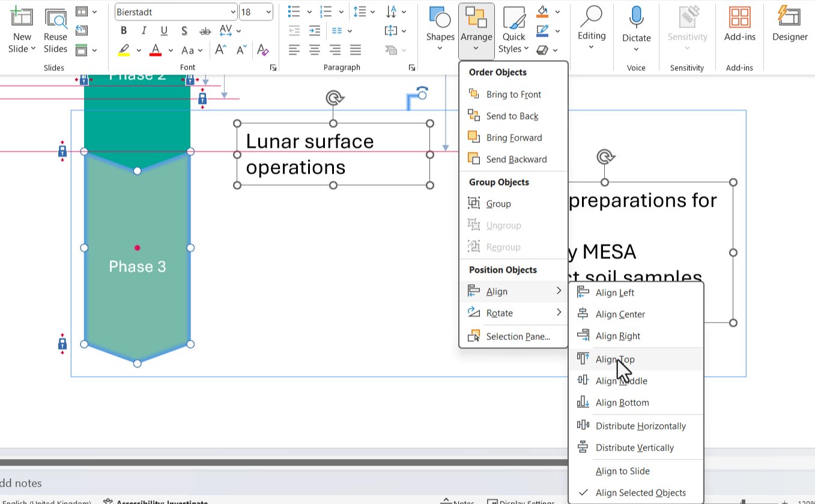The height and width of the screenshot is (504, 815).
Task: Apply red font colour
Action: point(156,50)
